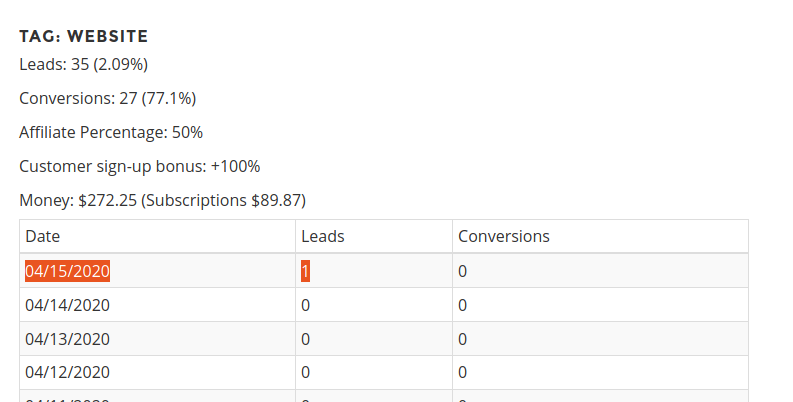This screenshot has width=793, height=402.
Task: Click the Leads cell for 04/14/2020
Action: coord(306,305)
